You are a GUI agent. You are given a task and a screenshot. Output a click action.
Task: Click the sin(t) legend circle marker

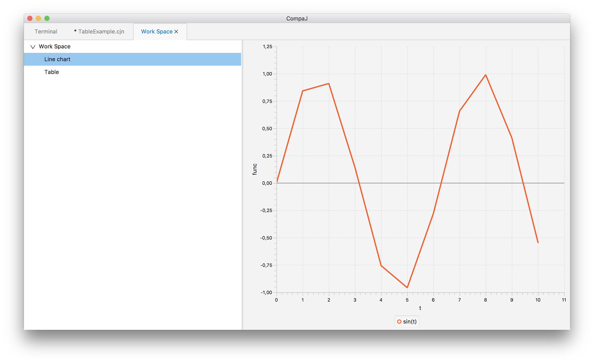point(399,322)
